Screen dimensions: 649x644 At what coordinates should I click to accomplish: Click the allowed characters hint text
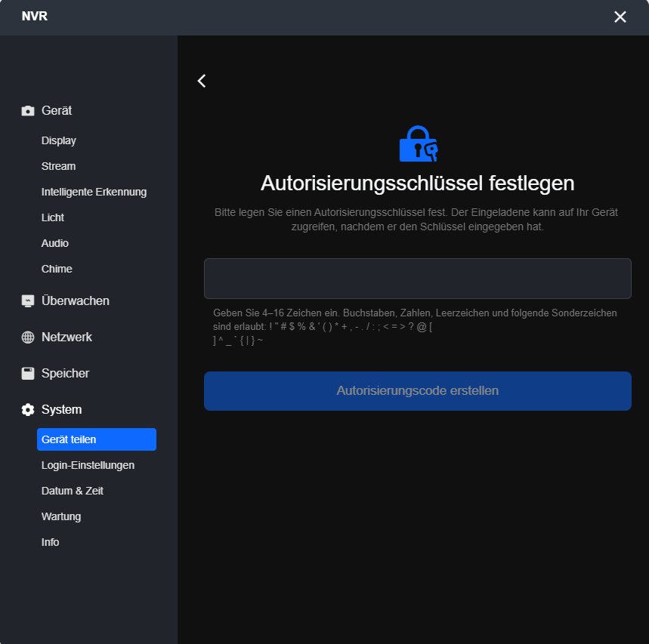pos(415,327)
